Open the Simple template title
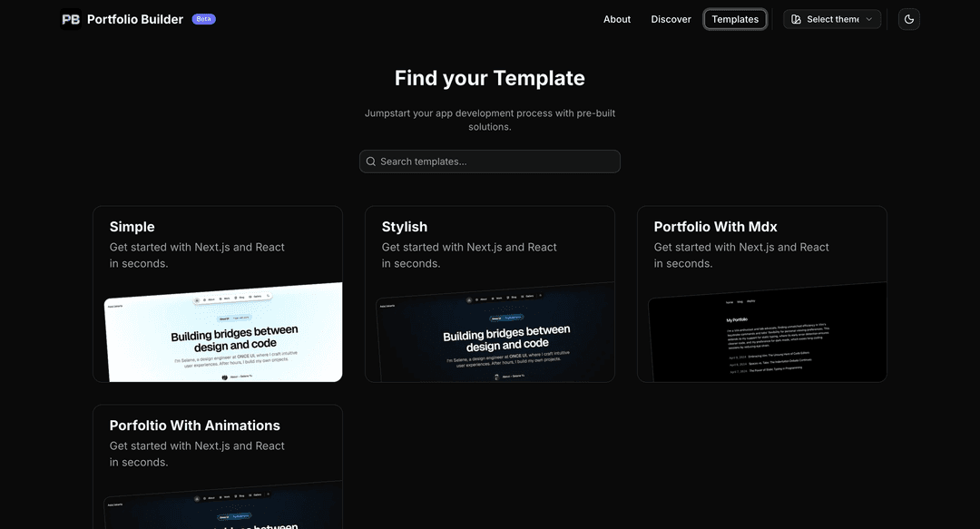 [x=132, y=227]
